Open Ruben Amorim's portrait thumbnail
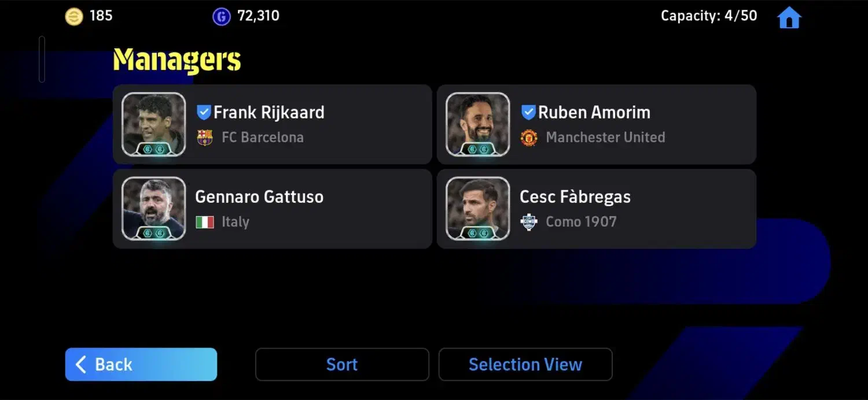The image size is (868, 400). tap(478, 125)
